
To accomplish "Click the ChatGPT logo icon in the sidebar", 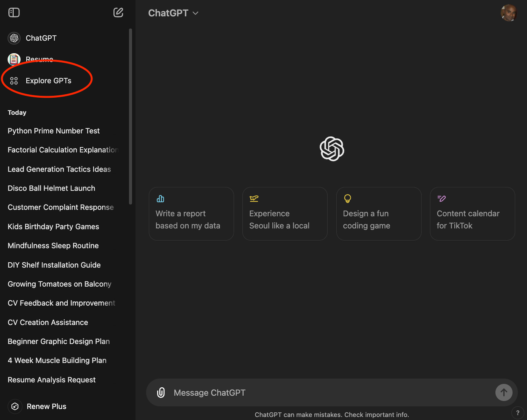I will click(14, 38).
